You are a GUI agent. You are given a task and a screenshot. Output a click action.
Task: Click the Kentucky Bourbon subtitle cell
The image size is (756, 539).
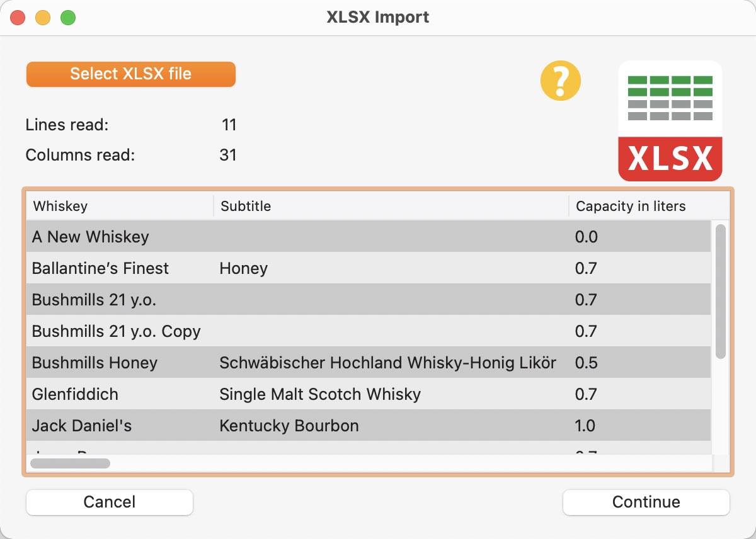coord(289,426)
